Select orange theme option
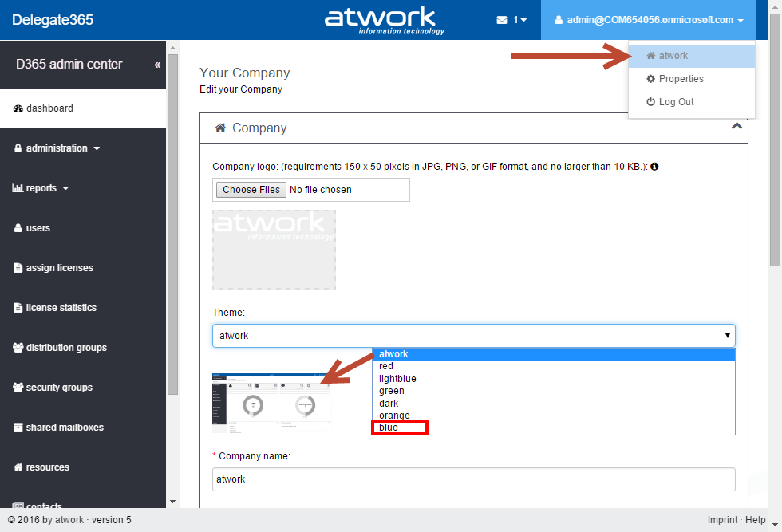Image resolution: width=782 pixels, height=532 pixels. click(x=554, y=416)
